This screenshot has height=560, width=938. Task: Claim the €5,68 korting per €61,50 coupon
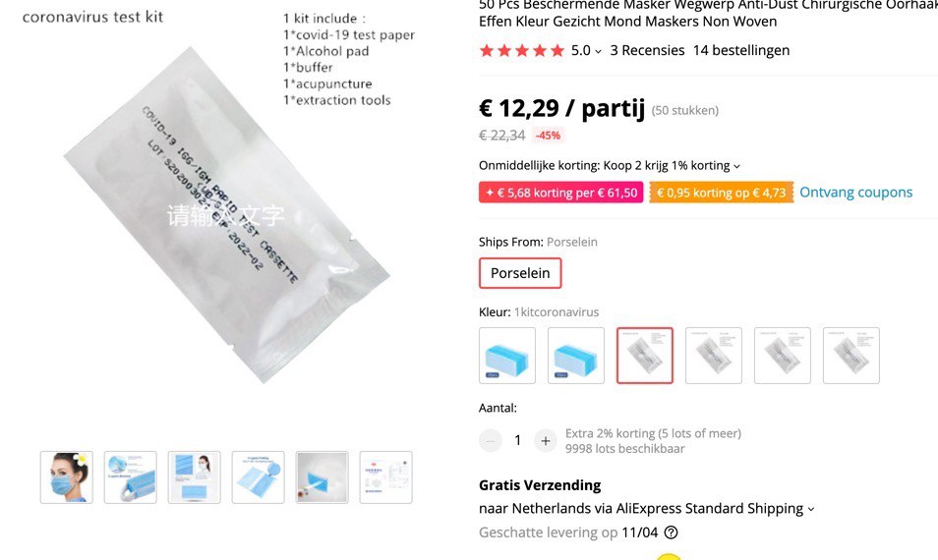(x=561, y=193)
